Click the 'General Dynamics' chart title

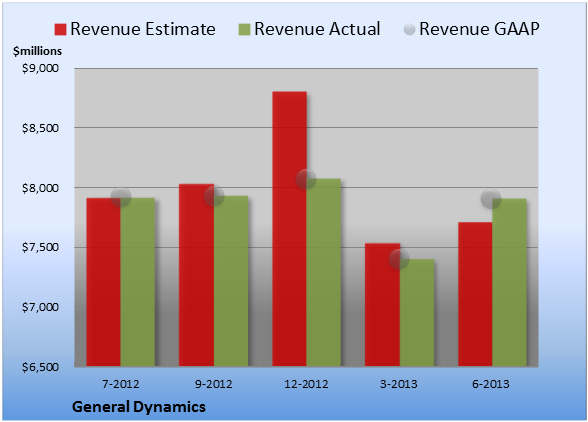click(139, 407)
